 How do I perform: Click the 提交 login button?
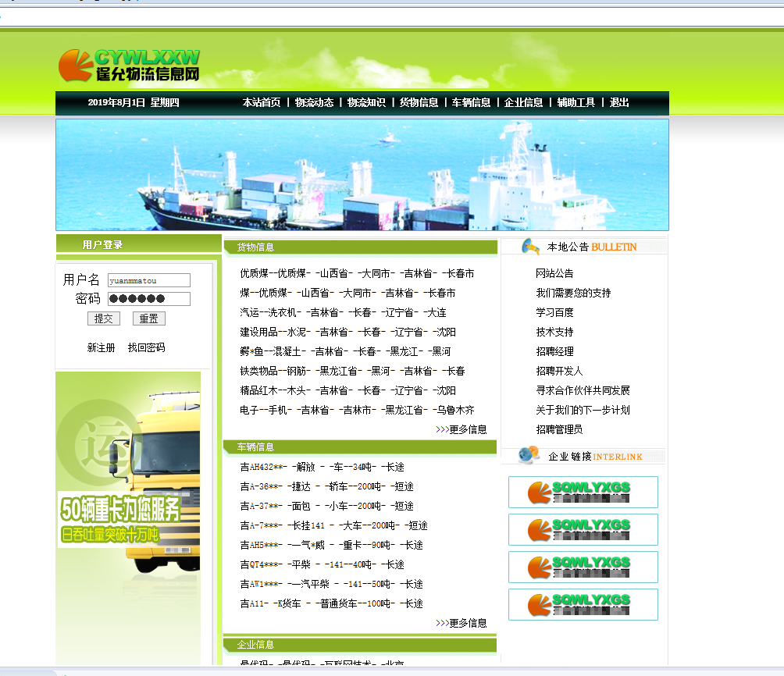tap(104, 318)
